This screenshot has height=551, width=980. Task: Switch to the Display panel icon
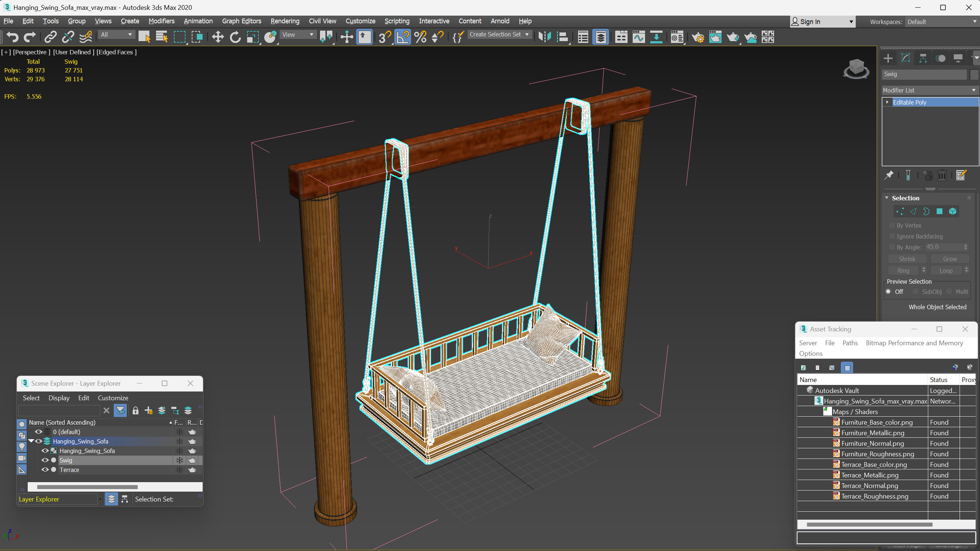958,58
